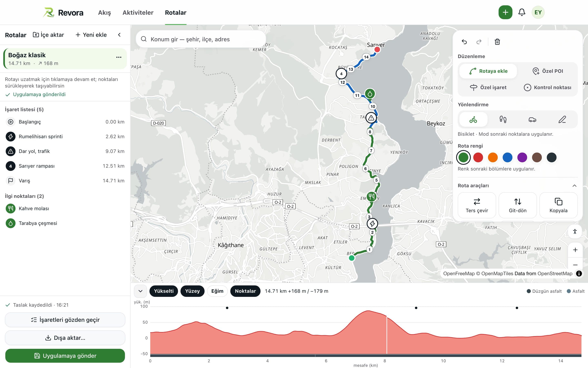Image resolution: width=588 pixels, height=368 pixels.
Task: Open the Rotalar tab
Action: pos(175,12)
